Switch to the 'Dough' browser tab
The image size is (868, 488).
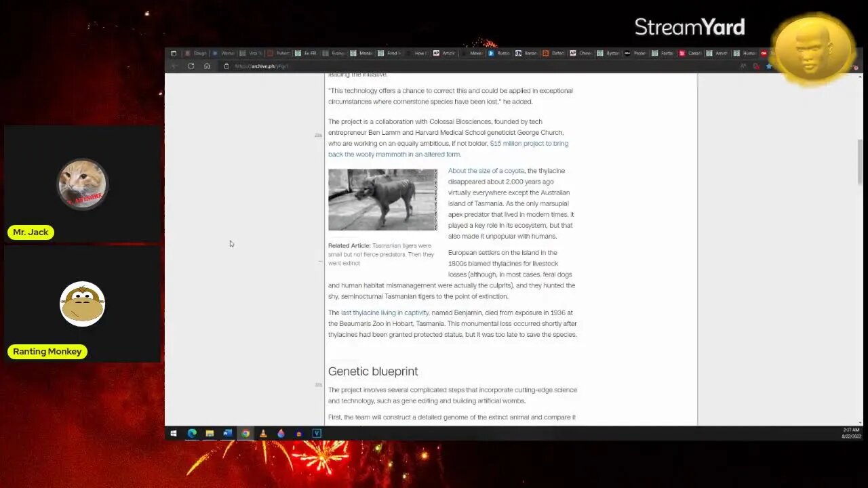click(196, 53)
